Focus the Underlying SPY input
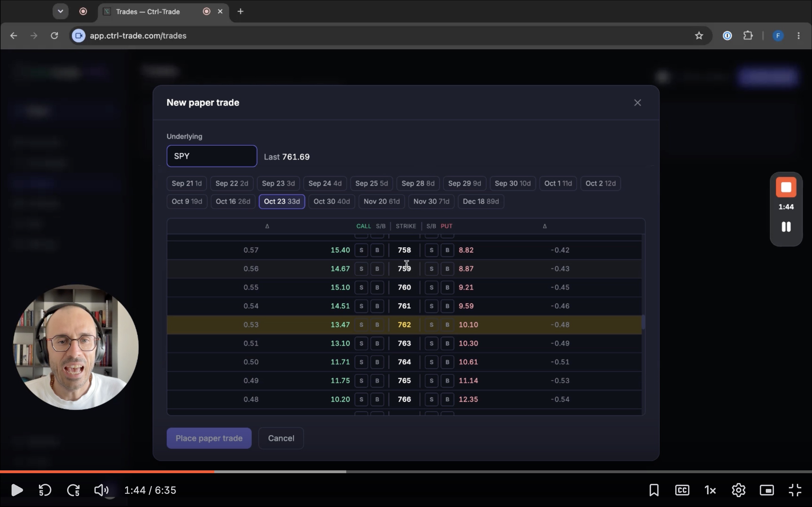Image resolution: width=812 pixels, height=507 pixels. pyautogui.click(x=212, y=156)
